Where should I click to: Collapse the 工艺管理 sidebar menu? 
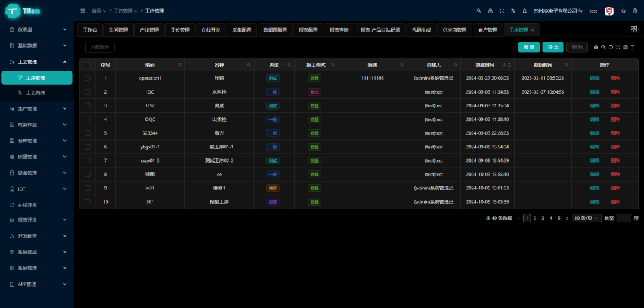(37, 61)
